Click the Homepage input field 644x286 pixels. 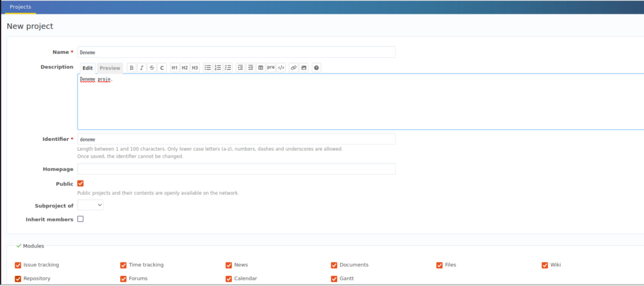(x=236, y=169)
